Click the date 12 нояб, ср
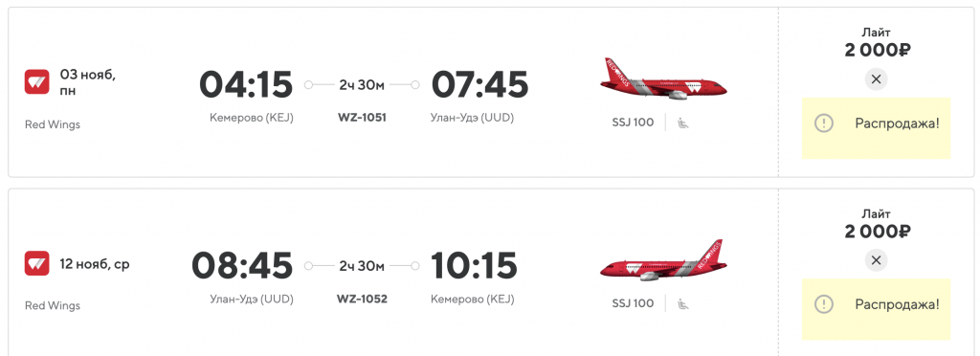 coord(95,264)
